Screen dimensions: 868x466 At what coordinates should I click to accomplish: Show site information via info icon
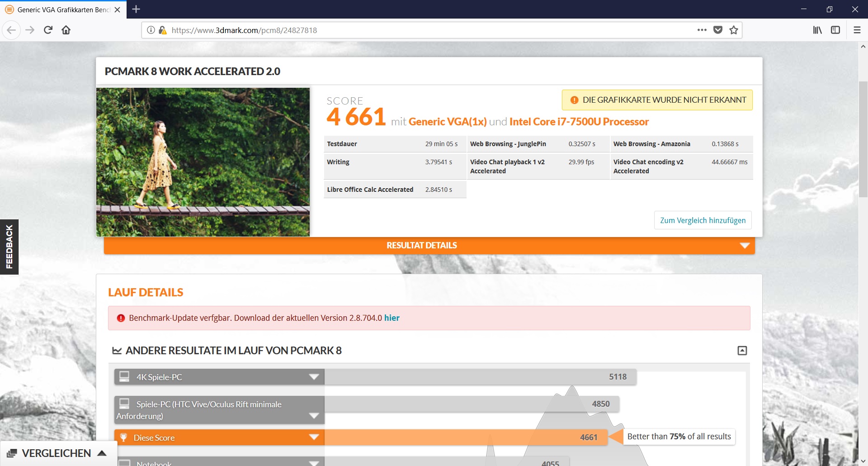(x=151, y=30)
